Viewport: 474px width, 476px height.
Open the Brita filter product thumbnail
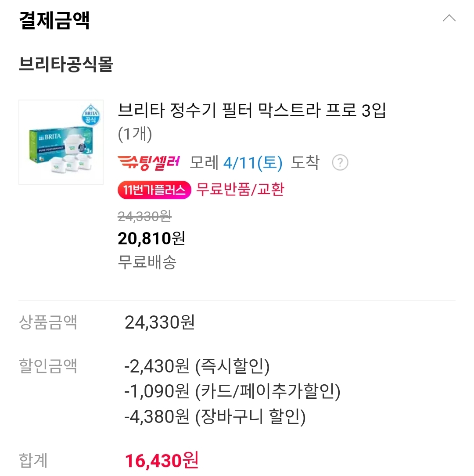61,142
